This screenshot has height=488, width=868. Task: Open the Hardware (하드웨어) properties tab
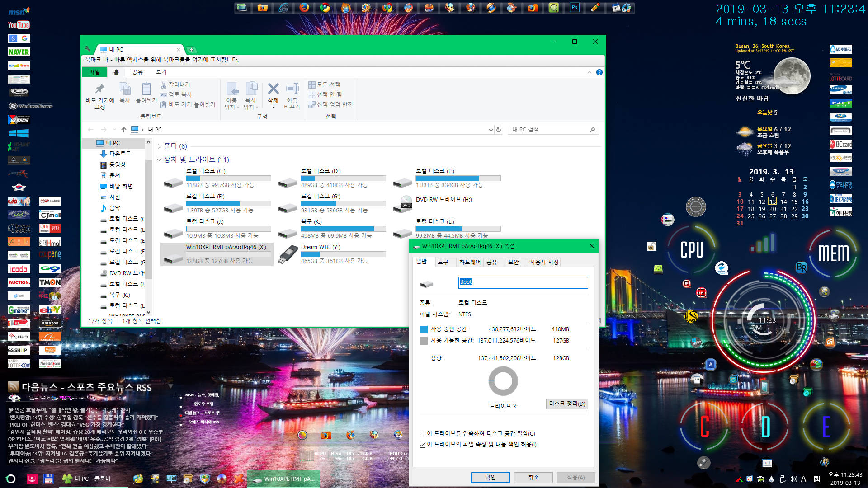point(470,262)
